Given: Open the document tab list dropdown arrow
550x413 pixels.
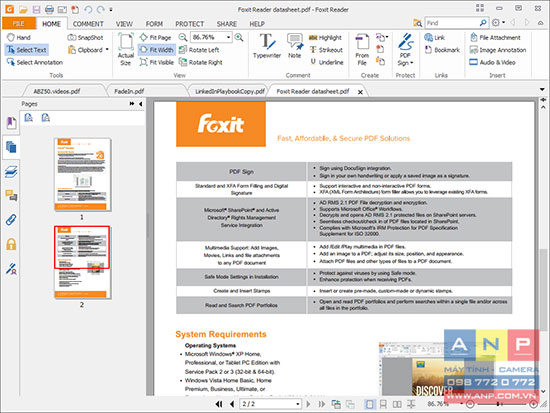Looking at the screenshot, I should point(542,90).
